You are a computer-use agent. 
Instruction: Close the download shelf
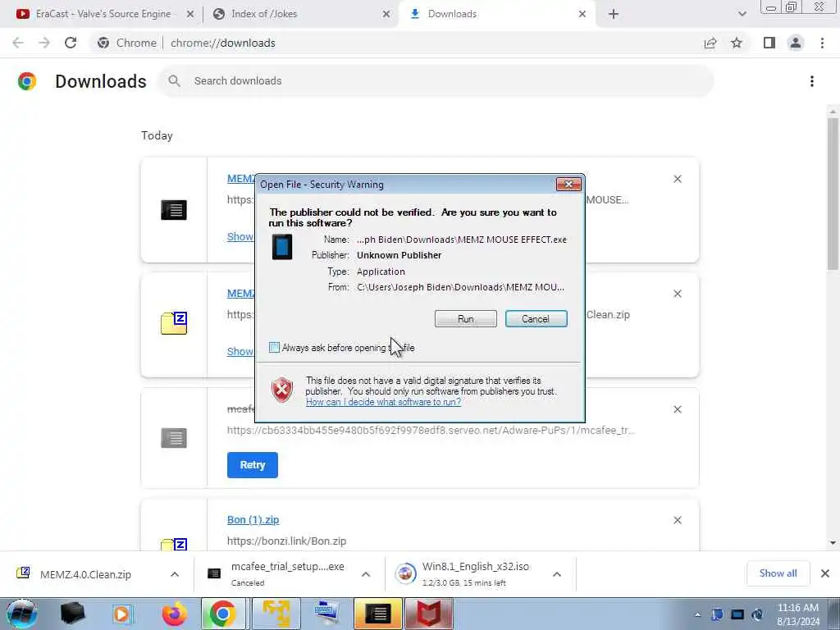click(x=825, y=573)
